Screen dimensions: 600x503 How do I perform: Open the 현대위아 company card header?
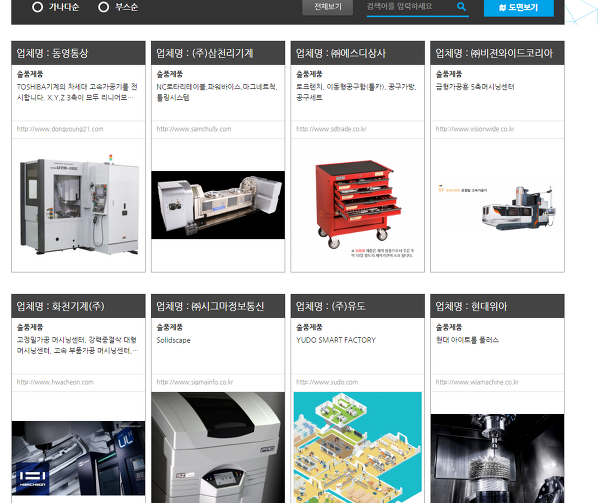coord(497,306)
